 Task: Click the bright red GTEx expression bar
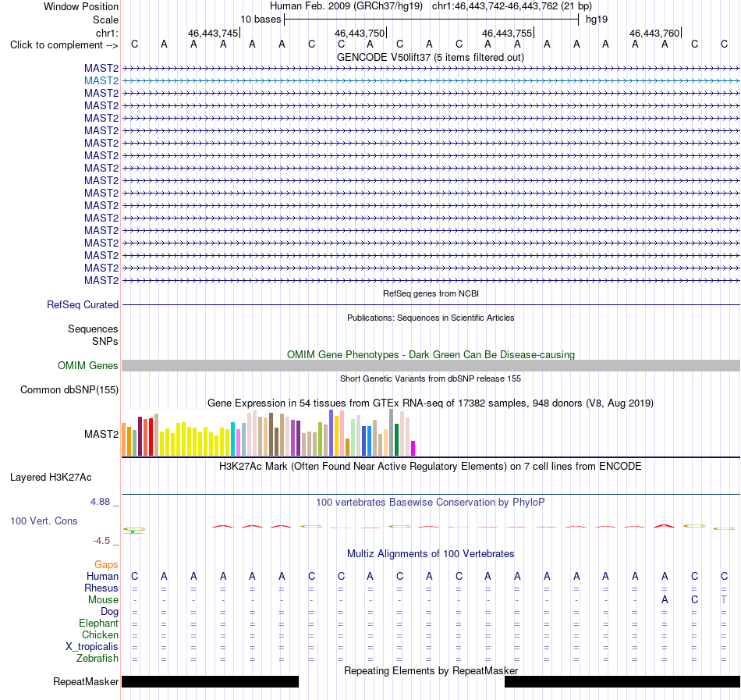click(151, 437)
